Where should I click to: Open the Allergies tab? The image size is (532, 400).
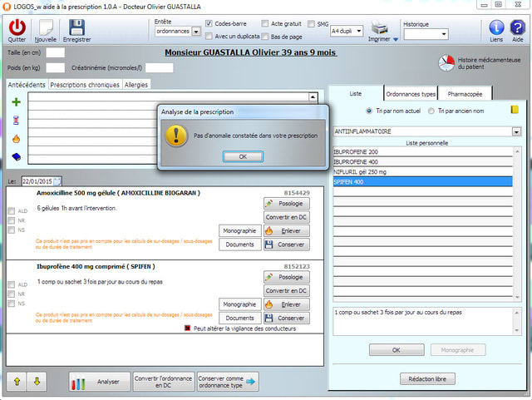tap(136, 85)
